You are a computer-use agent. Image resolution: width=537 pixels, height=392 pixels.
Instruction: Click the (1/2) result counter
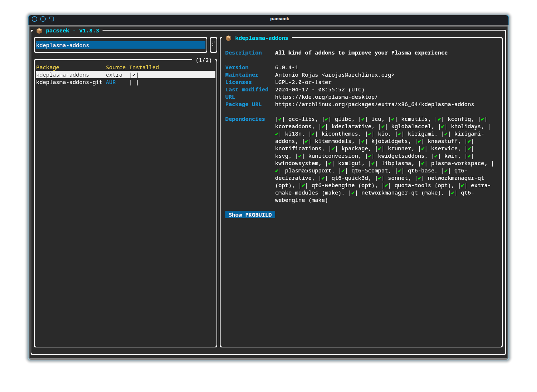point(204,60)
